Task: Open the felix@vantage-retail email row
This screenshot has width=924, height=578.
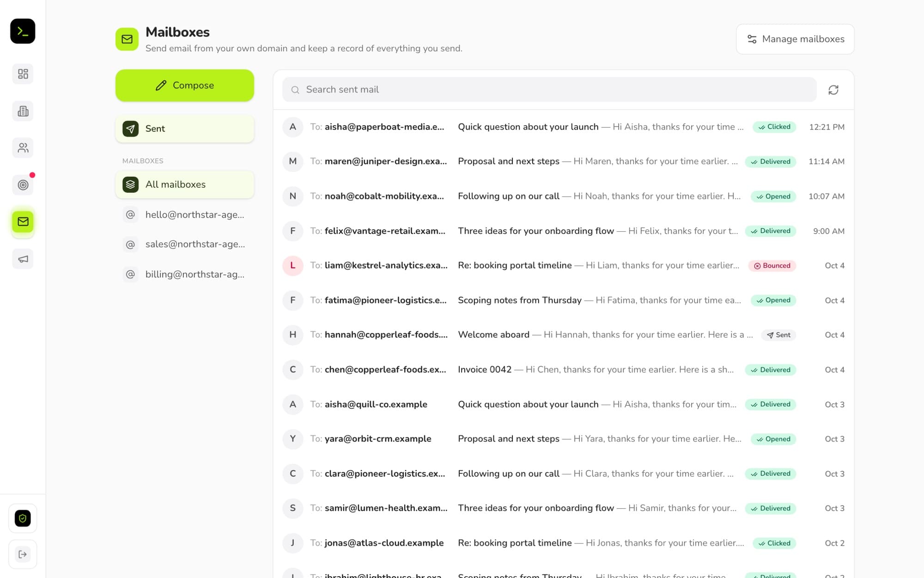Action: click(x=564, y=231)
